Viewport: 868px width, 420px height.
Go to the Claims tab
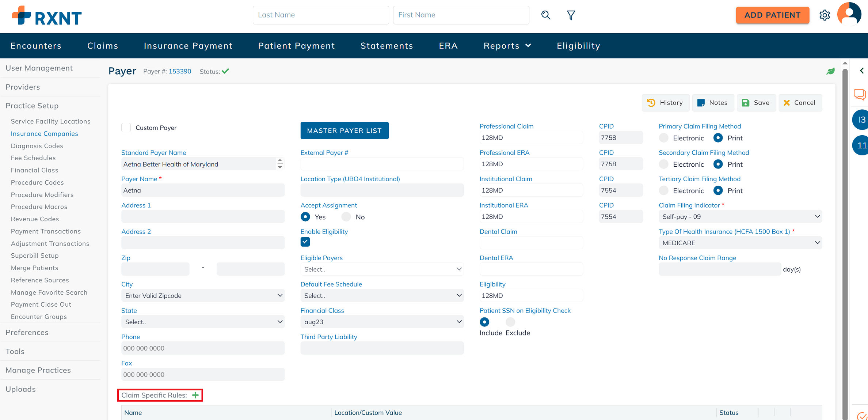(x=103, y=46)
